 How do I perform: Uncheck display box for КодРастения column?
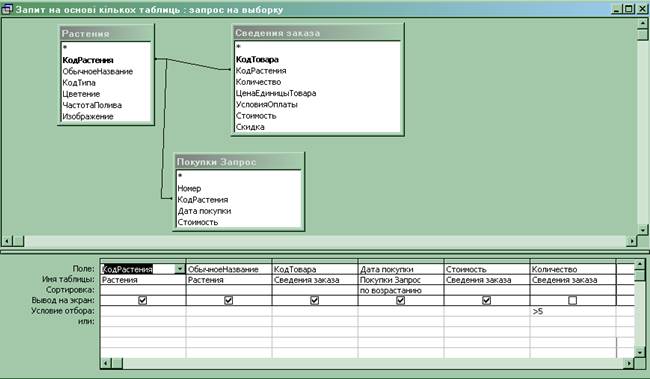click(143, 300)
